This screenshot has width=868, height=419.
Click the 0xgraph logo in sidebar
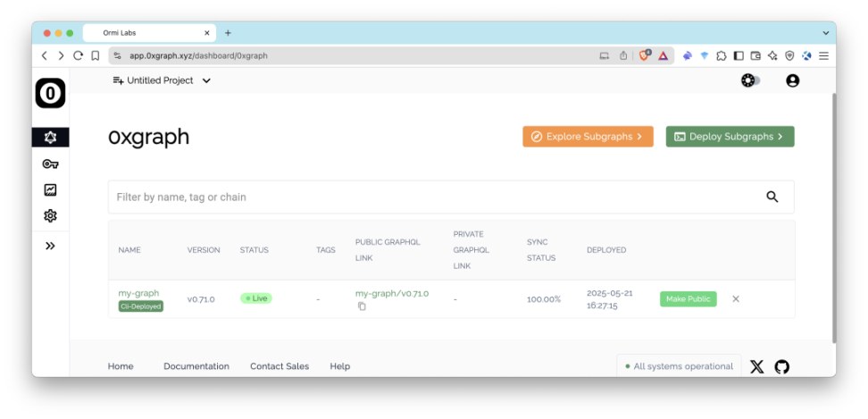(50, 93)
